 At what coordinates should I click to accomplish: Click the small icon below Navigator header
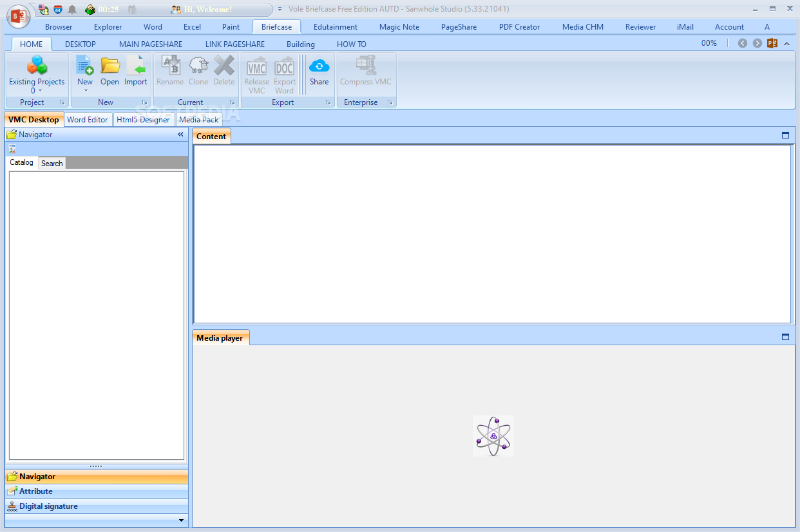[12, 149]
